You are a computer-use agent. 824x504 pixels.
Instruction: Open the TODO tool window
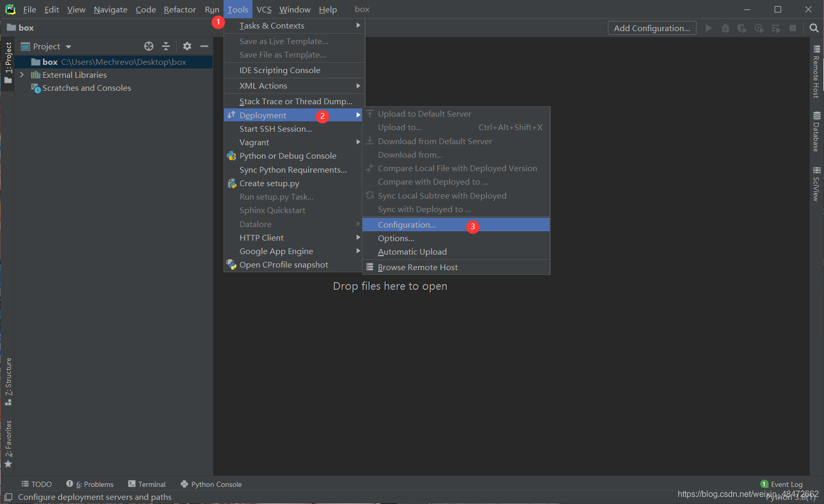coord(36,484)
